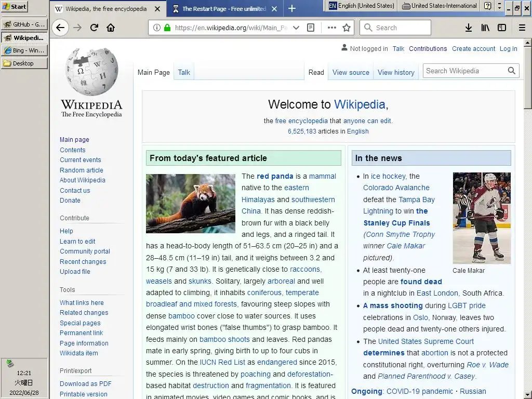532x399 pixels.
Task: Open the red panda article link
Action: (275, 176)
